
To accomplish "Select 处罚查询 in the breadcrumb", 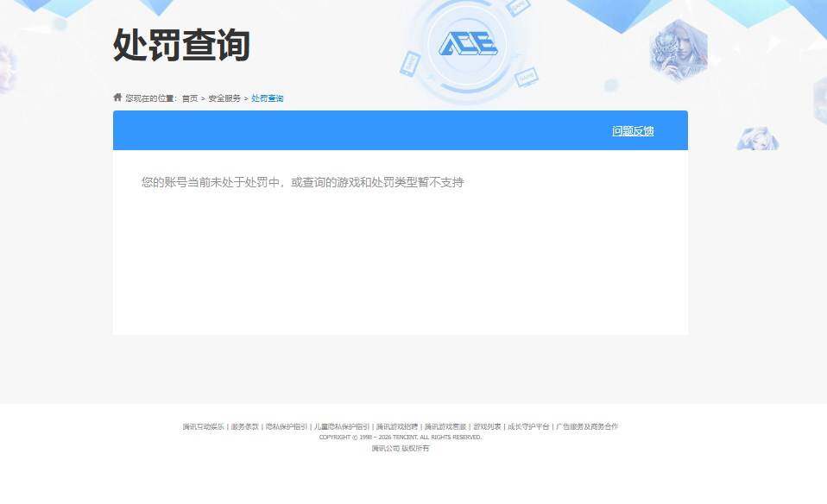I will pyautogui.click(x=268, y=98).
